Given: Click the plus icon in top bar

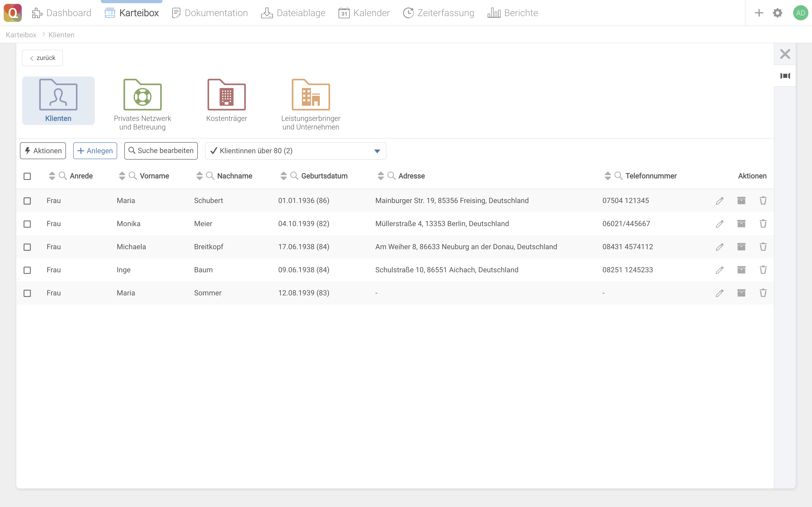Looking at the screenshot, I should point(759,13).
